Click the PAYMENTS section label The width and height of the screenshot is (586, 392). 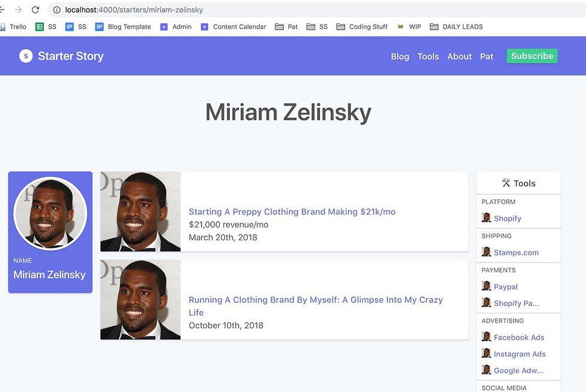point(499,270)
